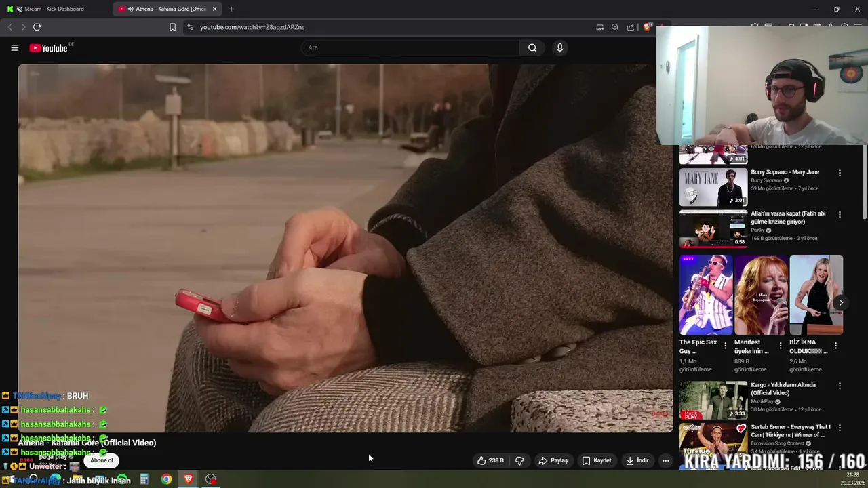Click the playing video frame to pause

[345, 248]
